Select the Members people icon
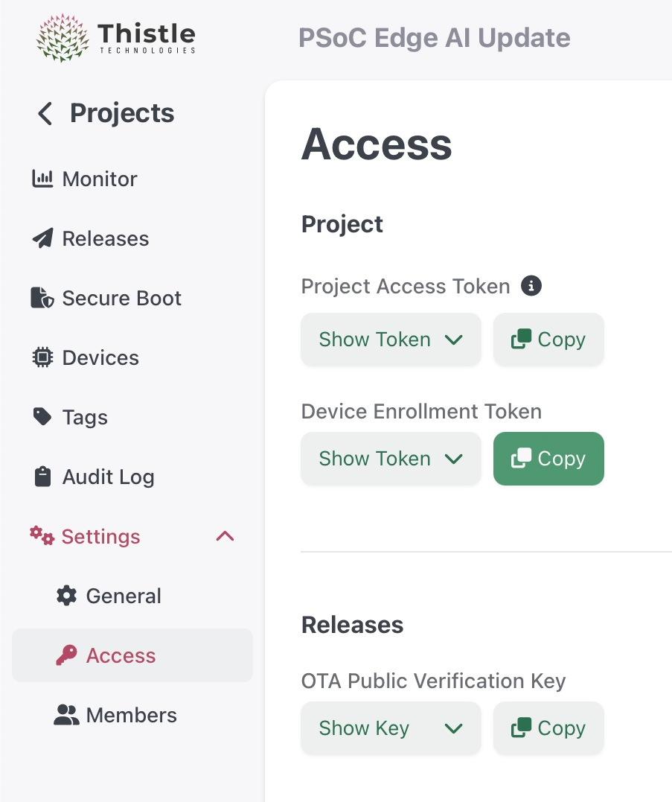The height and width of the screenshot is (802, 672). [x=67, y=715]
